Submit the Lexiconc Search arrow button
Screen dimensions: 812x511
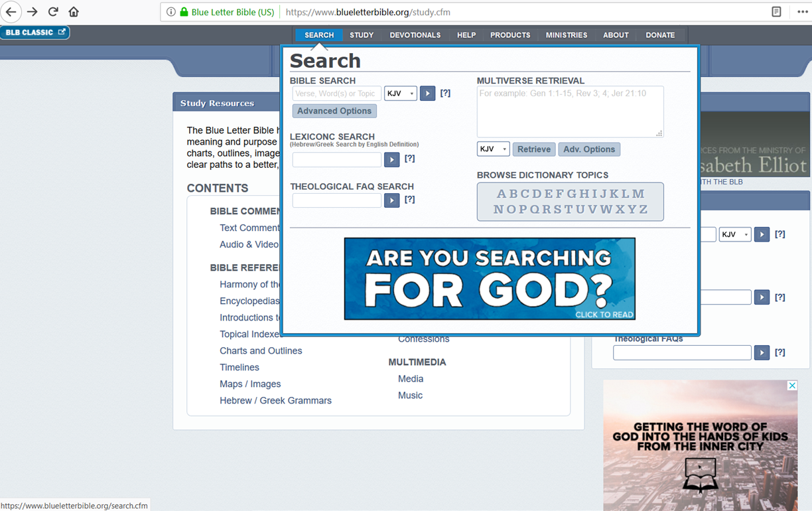(392, 159)
